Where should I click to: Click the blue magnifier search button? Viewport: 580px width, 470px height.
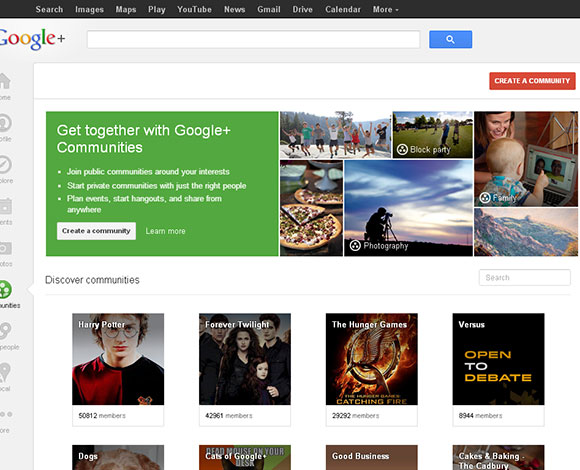coord(450,39)
